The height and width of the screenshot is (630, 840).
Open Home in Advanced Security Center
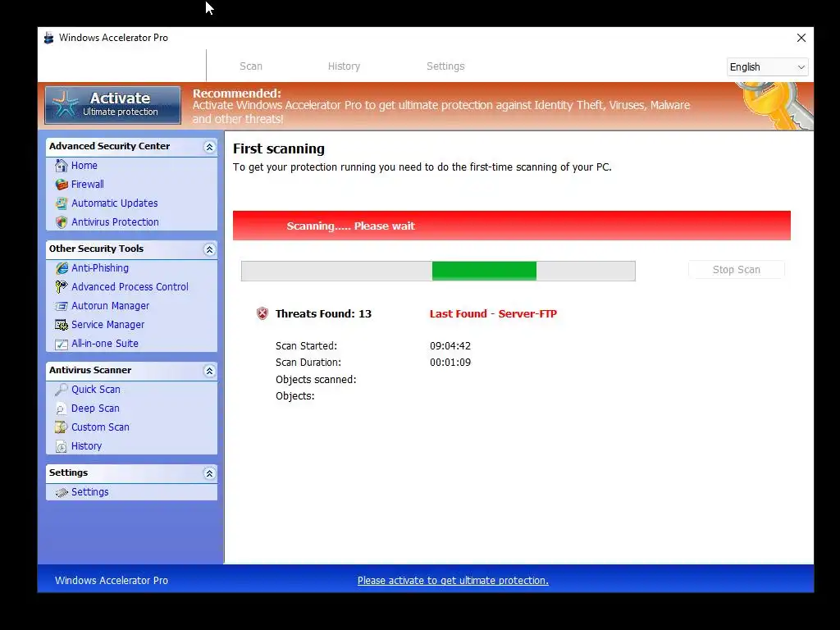(x=84, y=166)
